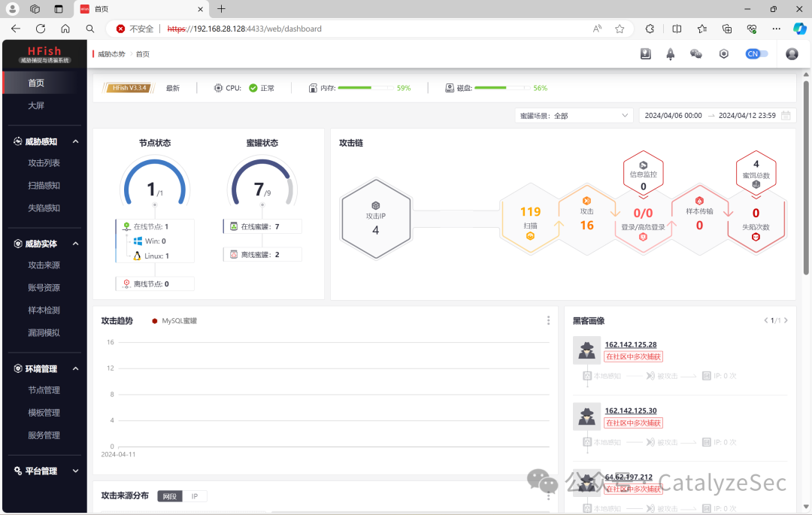The height and width of the screenshot is (515, 812).
Task: Open 节点管理 in sidebar
Action: (44, 390)
